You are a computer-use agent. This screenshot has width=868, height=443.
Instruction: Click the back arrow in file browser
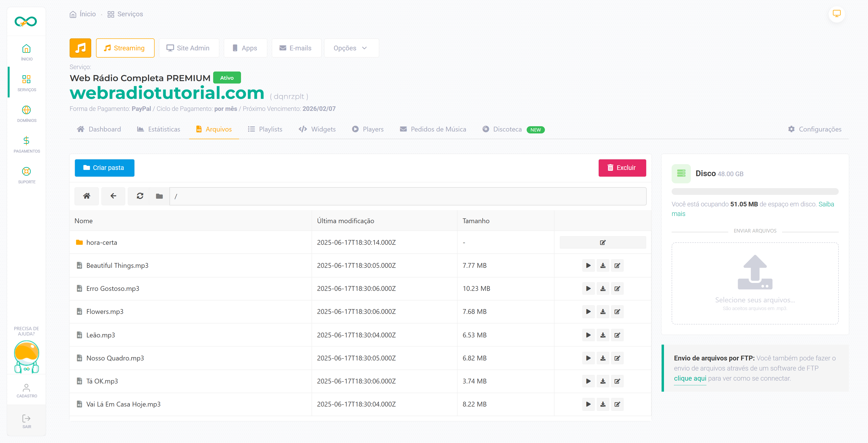113,196
